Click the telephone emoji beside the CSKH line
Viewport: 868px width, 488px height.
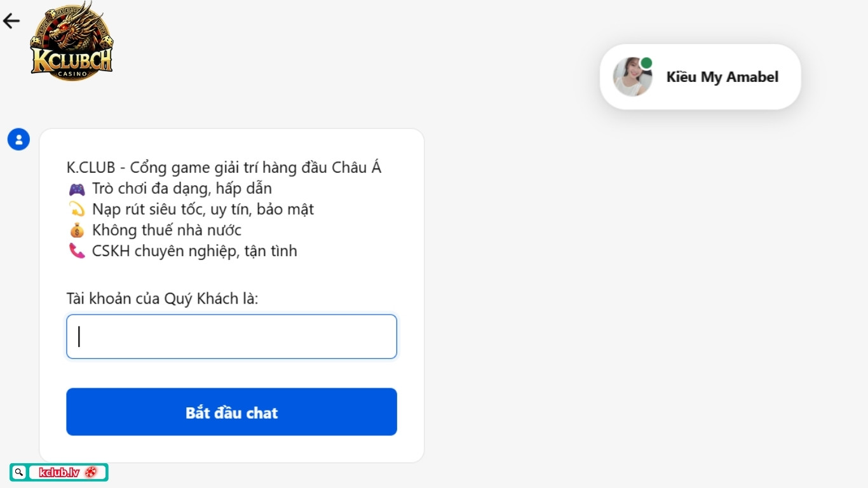coord(78,250)
